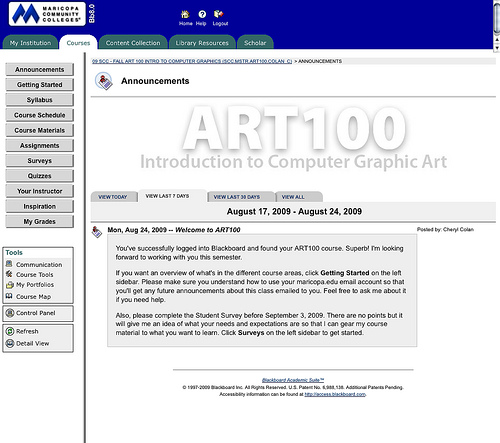500x443 pixels.
Task: Open the Help question mark icon
Action: pyautogui.click(x=202, y=14)
